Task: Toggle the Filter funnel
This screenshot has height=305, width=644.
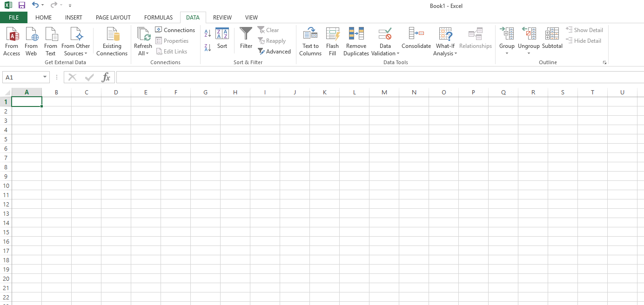Action: click(246, 38)
